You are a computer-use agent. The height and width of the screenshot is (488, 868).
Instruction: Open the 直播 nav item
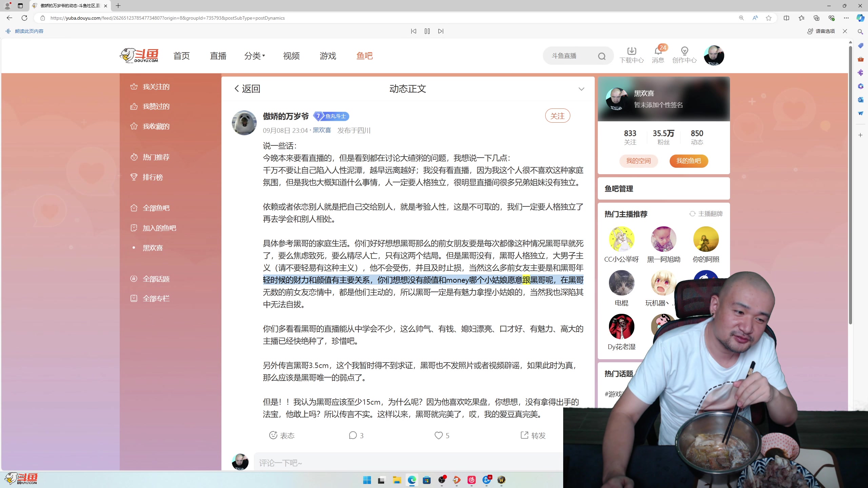tap(218, 56)
